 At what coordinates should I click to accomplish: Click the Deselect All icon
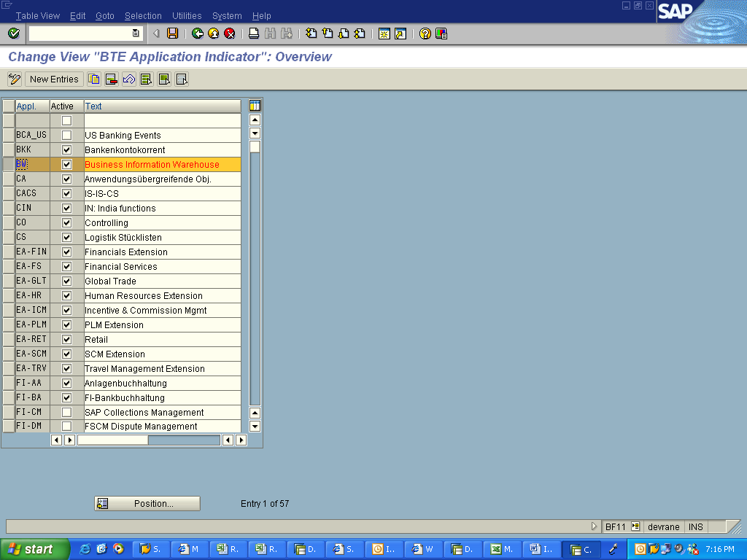coord(182,79)
